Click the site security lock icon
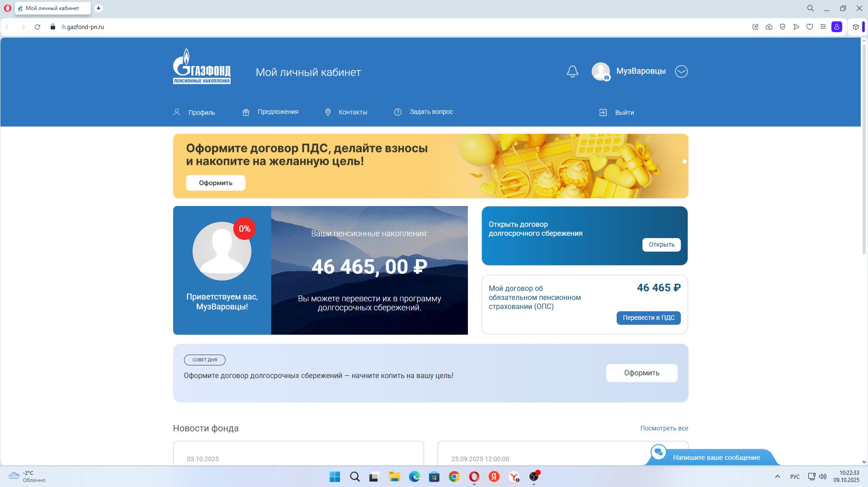The width and height of the screenshot is (868, 487). (53, 27)
